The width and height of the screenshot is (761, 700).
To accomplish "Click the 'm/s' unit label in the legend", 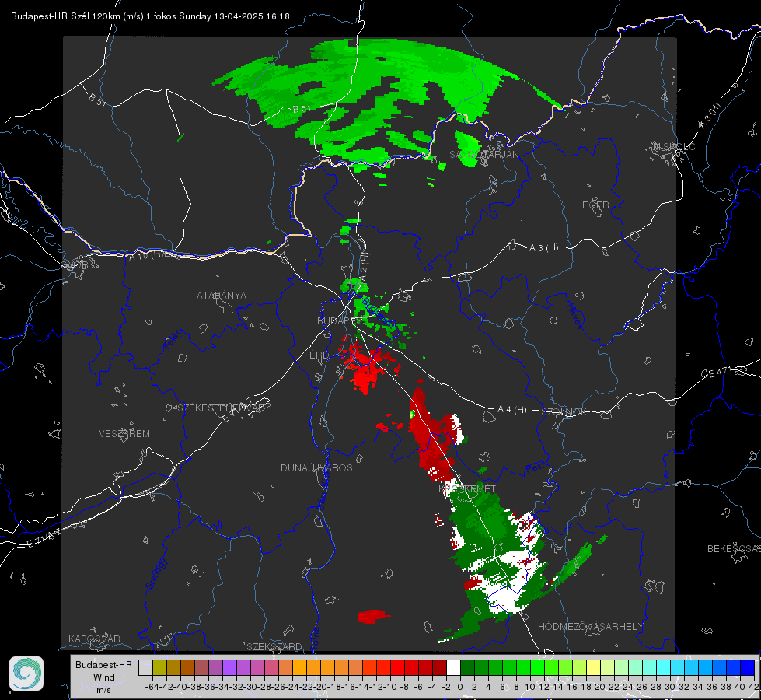I will coord(103,689).
